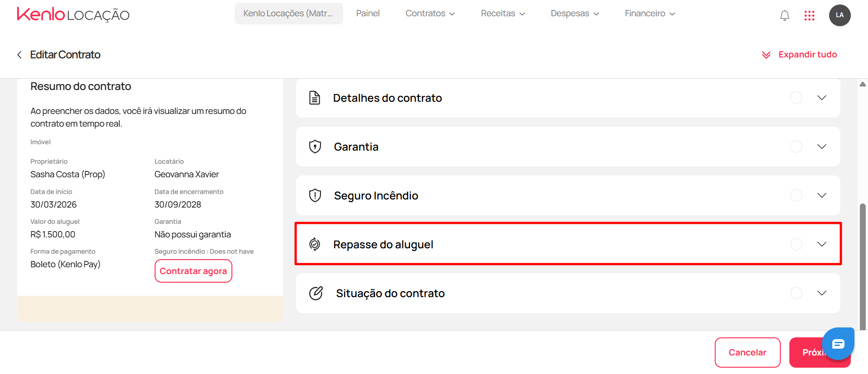Image resolution: width=868 pixels, height=374 pixels.
Task: Expand the Repasse do aluguel section chevron
Action: 822,244
